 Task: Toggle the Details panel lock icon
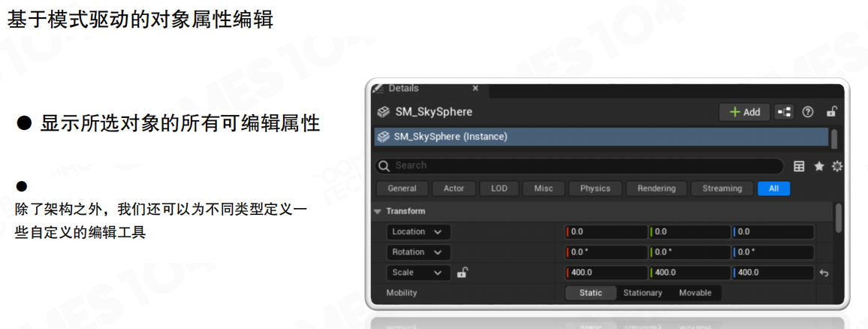pos(831,112)
